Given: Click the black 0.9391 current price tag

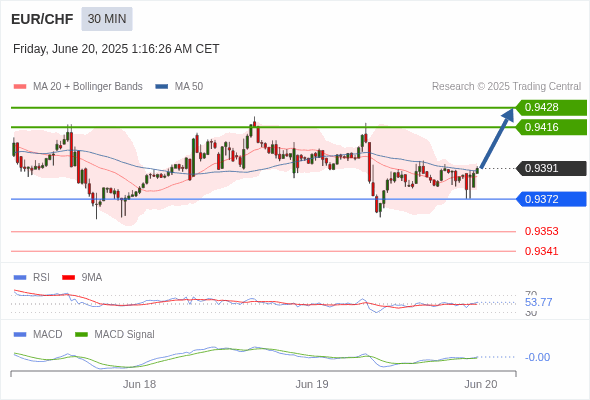Looking at the screenshot, I should click(x=551, y=168).
